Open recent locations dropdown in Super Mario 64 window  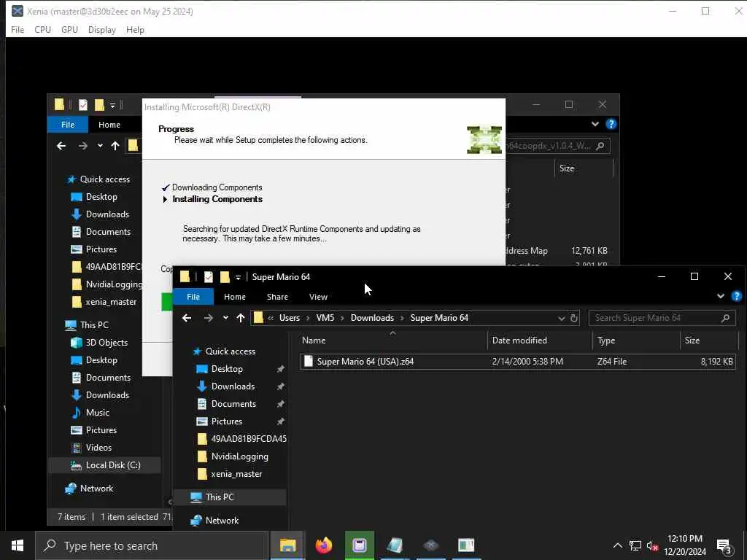click(225, 318)
